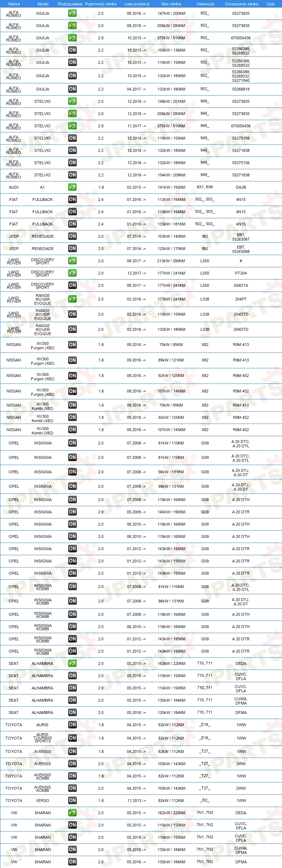Click the Nadwozie column header

click(x=206, y=4)
